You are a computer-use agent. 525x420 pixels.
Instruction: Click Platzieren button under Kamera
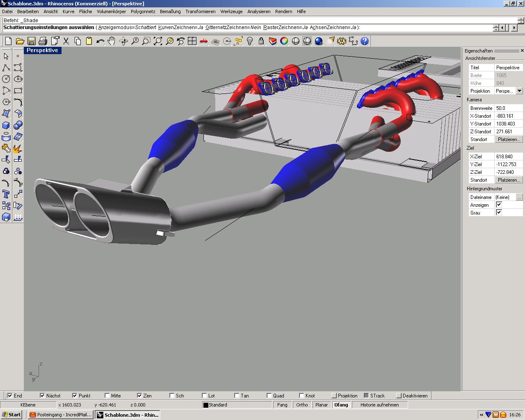point(509,139)
